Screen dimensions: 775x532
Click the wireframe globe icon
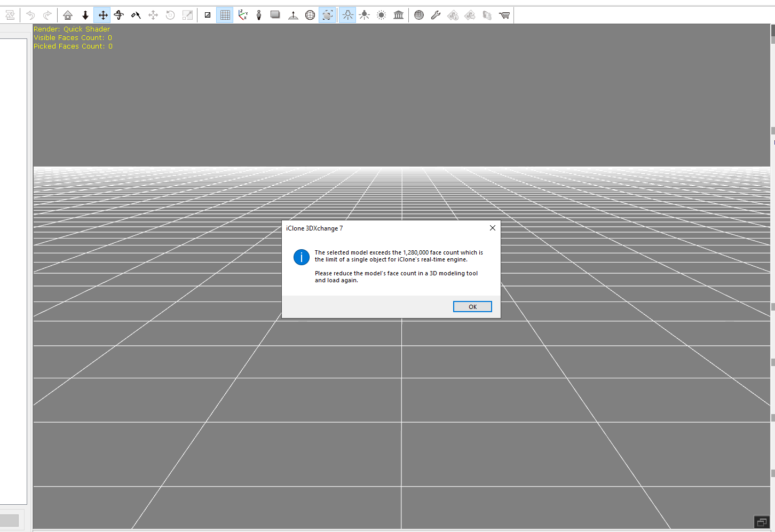pos(310,15)
